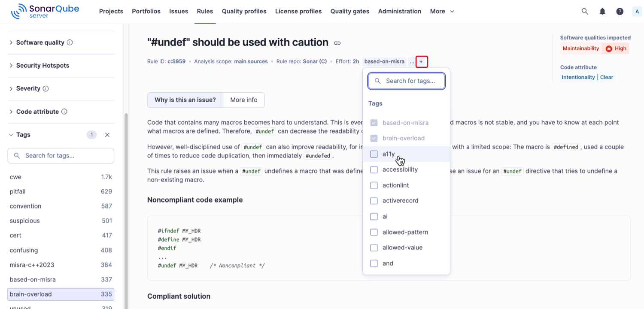Click the Maintainability High badge
Image resolution: width=644 pixels, height=309 pixels.
click(x=594, y=48)
